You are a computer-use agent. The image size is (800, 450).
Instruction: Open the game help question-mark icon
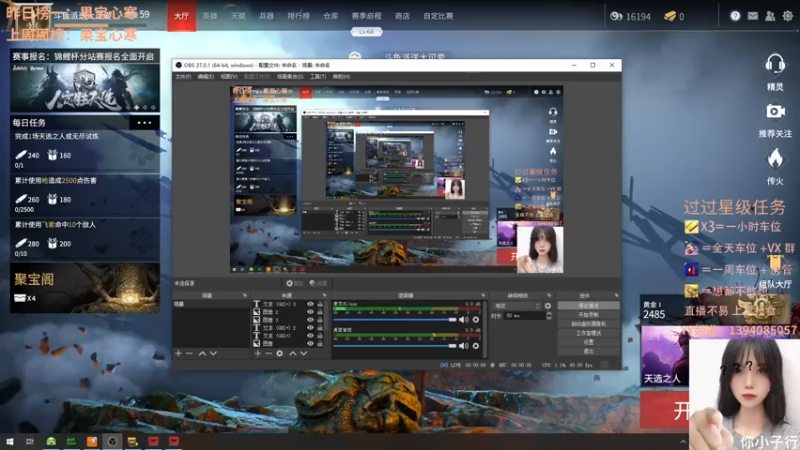click(735, 16)
